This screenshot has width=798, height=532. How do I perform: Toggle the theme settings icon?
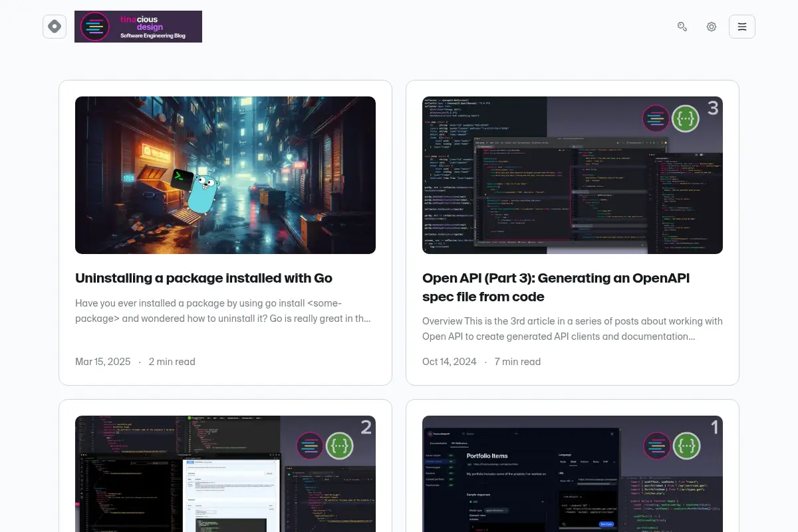[x=712, y=27]
